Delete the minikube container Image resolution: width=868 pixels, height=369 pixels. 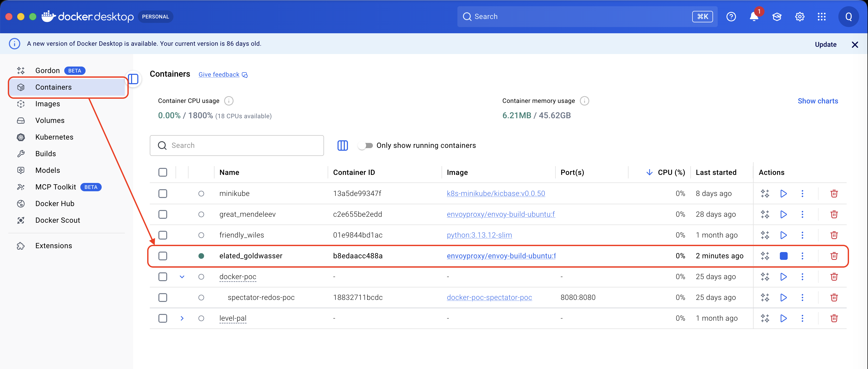click(834, 194)
